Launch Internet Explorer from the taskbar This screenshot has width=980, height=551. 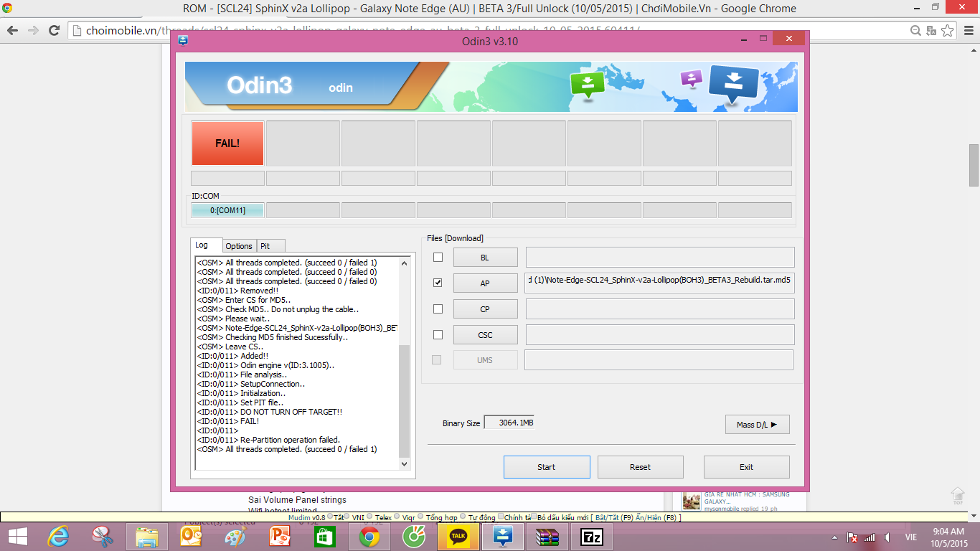tap(58, 537)
